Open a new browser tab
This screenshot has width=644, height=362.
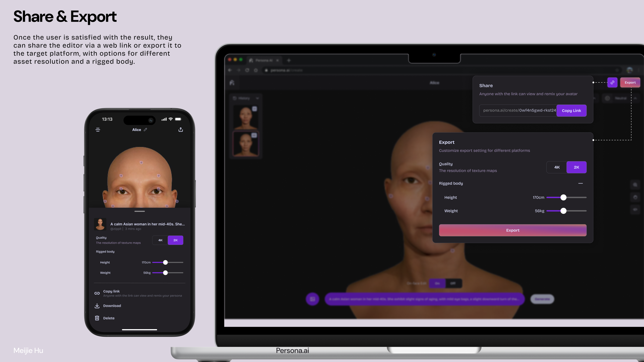289,60
